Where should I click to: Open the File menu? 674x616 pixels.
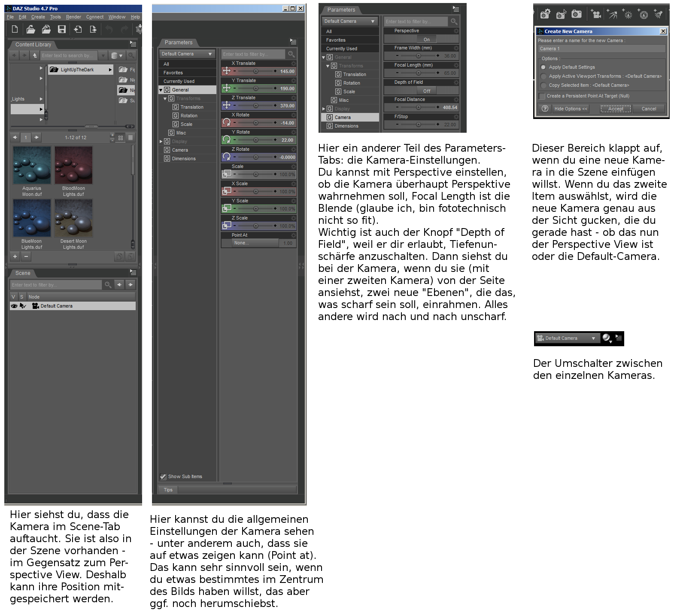[x=10, y=17]
